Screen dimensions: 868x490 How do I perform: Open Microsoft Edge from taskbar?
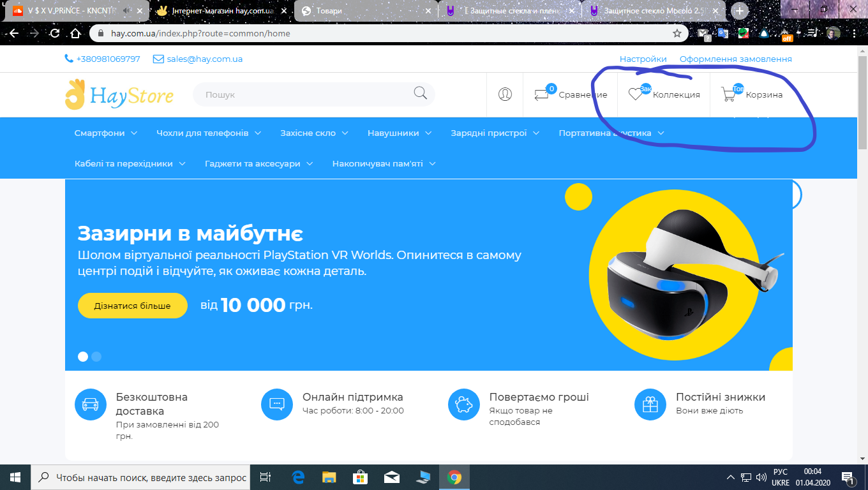pos(298,477)
